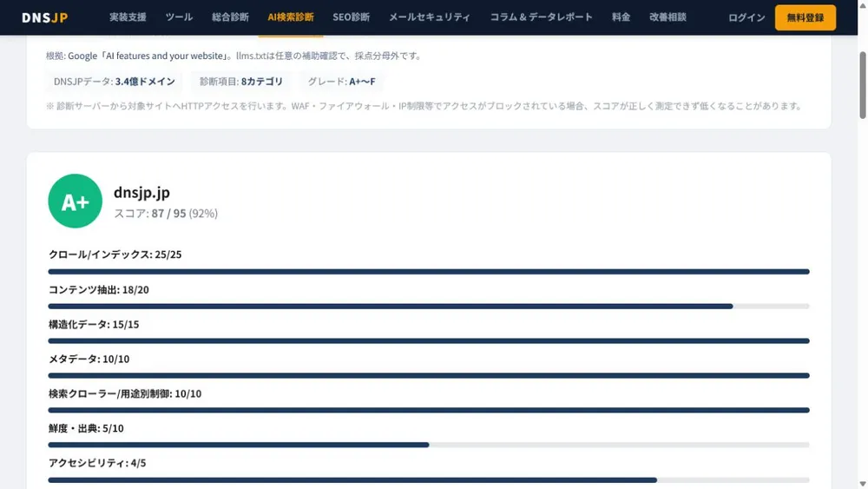Click the 診断項目 8カテゴリ chip
The image size is (868, 489).
coord(240,82)
